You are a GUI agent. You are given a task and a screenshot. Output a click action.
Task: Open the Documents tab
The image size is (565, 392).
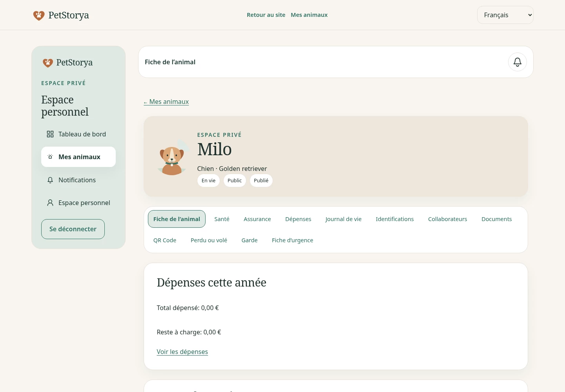pos(497,219)
